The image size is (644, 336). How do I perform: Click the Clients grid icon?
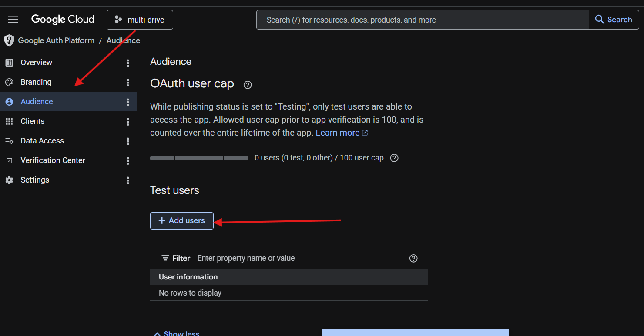click(x=9, y=121)
